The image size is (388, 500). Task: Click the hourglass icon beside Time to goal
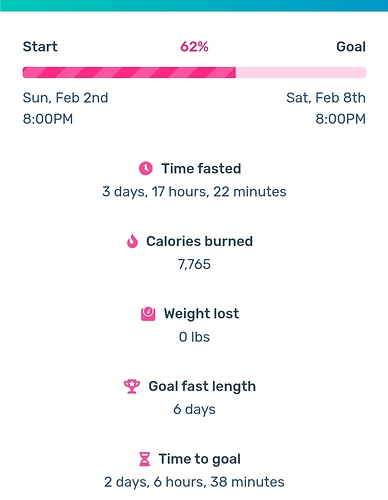(x=144, y=459)
